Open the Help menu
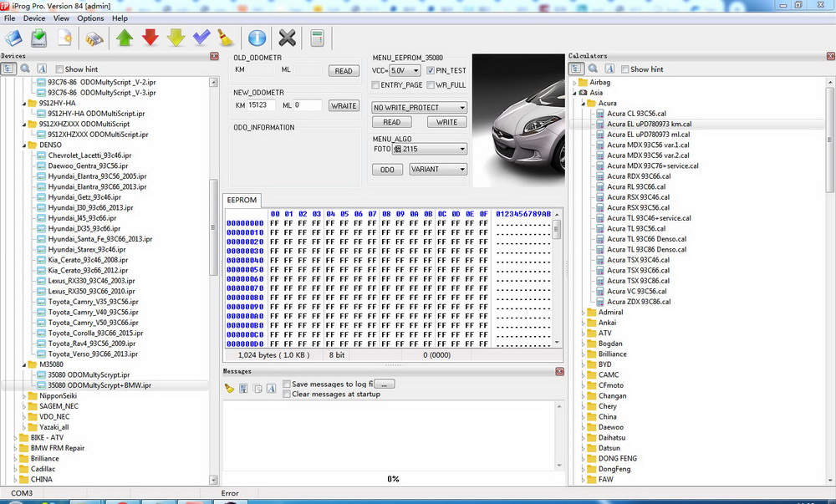836x504 pixels. tap(120, 18)
